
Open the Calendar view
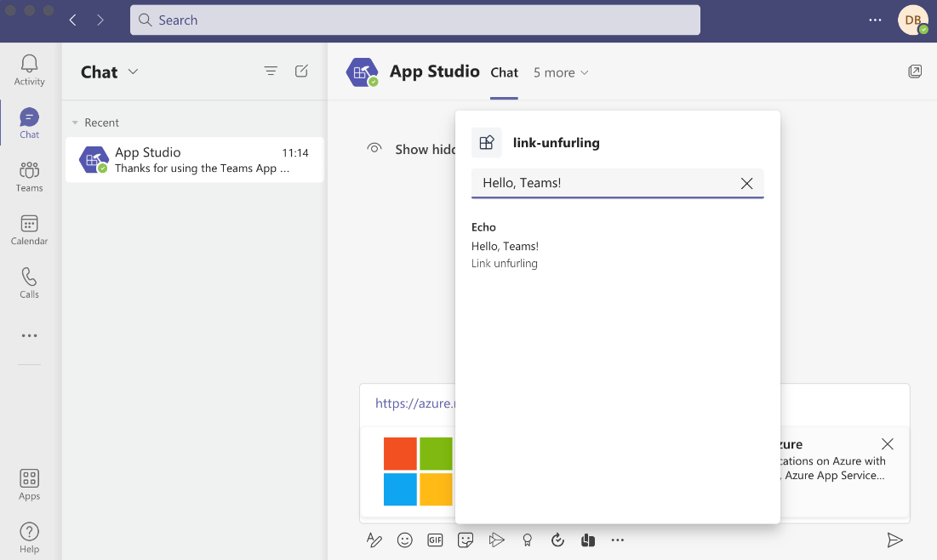pyautogui.click(x=29, y=230)
